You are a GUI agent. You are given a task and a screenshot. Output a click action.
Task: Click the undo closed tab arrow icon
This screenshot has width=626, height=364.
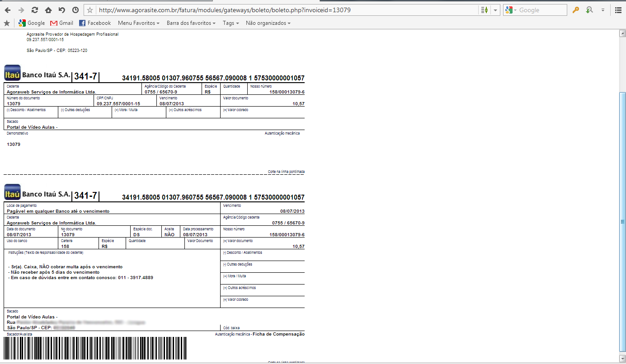point(62,10)
